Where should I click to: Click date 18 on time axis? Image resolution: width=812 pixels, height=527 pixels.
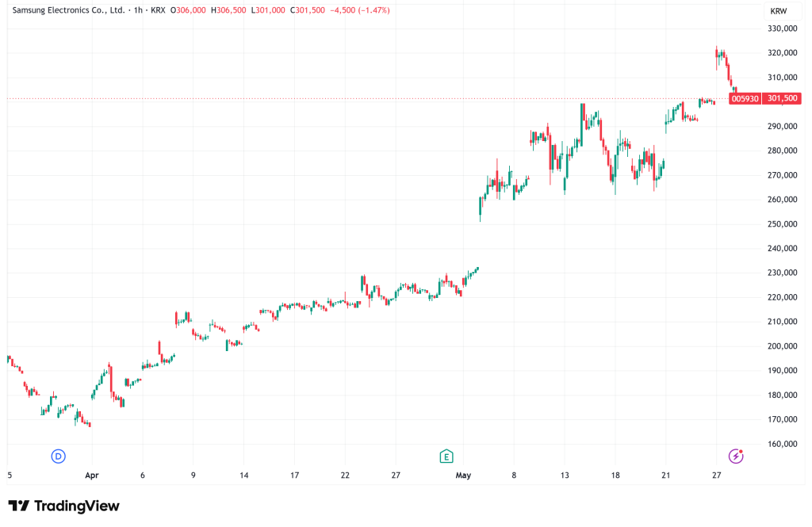[x=615, y=475]
